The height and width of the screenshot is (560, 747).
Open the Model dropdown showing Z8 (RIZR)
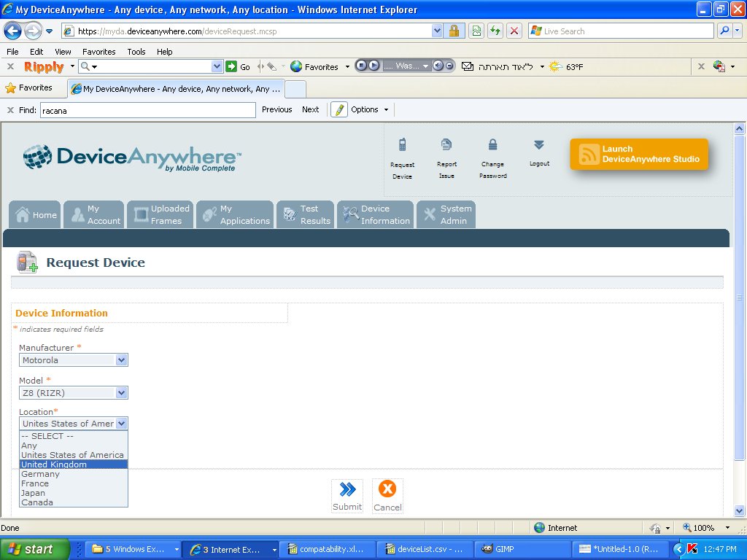(x=74, y=393)
